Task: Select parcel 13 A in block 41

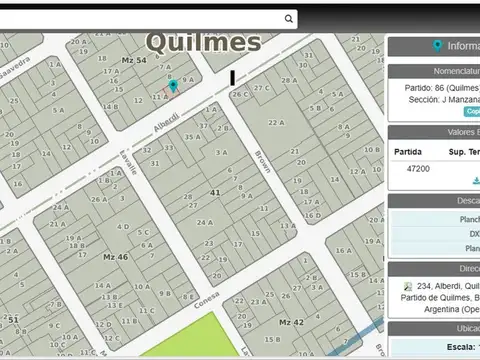Action: 288,226
